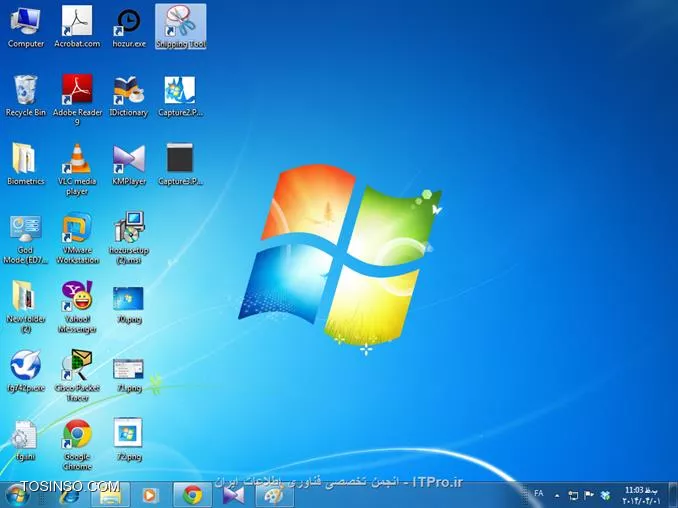678x508 pixels.
Task: Select the fg.ini settings file
Action: point(26,440)
